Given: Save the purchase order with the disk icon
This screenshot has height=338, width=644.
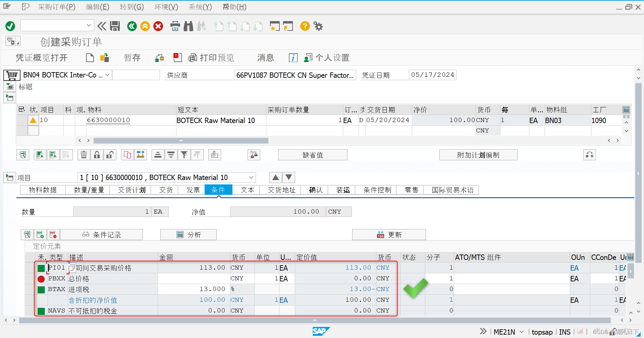Looking at the screenshot, I should pyautogui.click(x=115, y=26).
